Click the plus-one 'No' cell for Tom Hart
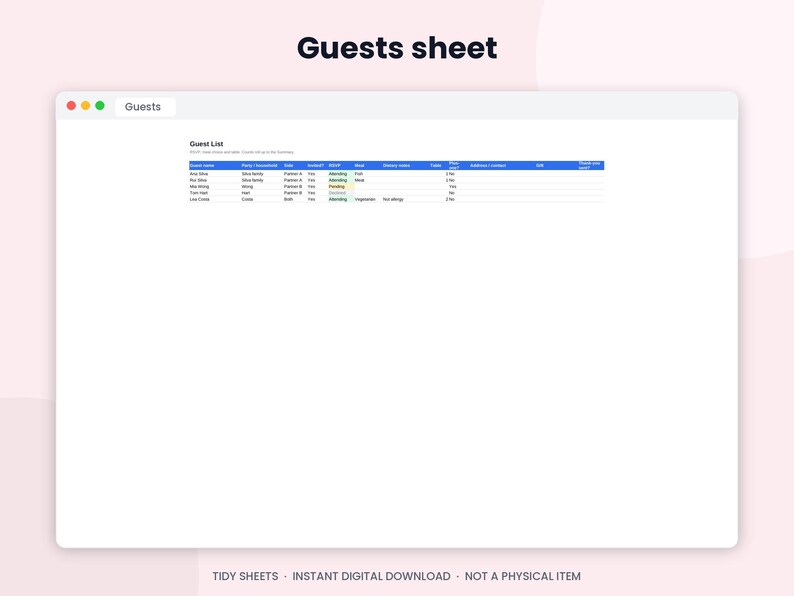The height and width of the screenshot is (596, 794). click(x=452, y=193)
